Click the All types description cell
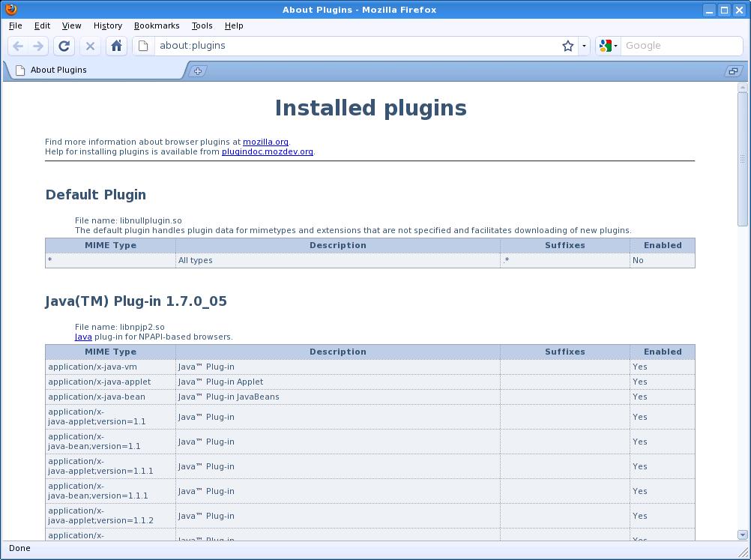The image size is (751, 560). tap(338, 261)
